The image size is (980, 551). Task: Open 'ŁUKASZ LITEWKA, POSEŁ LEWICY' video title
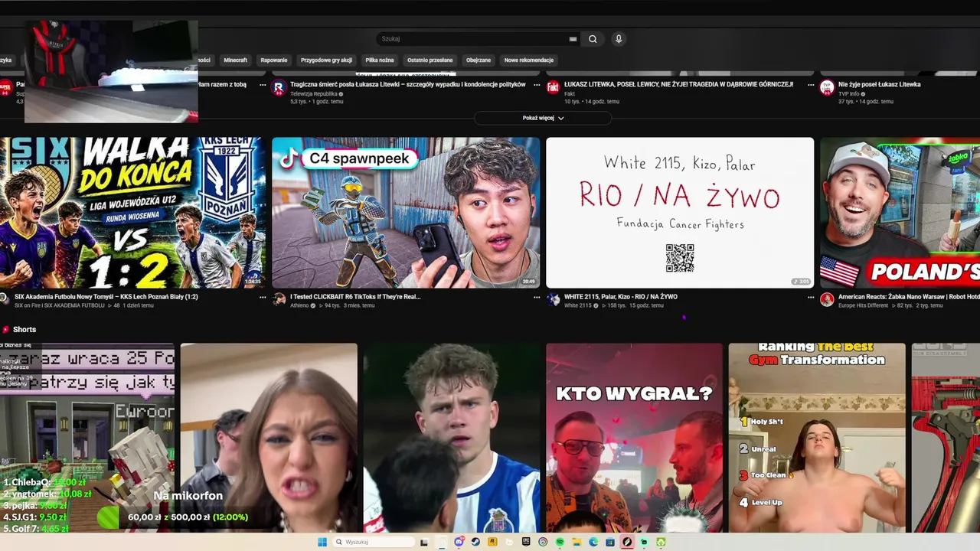pos(678,84)
